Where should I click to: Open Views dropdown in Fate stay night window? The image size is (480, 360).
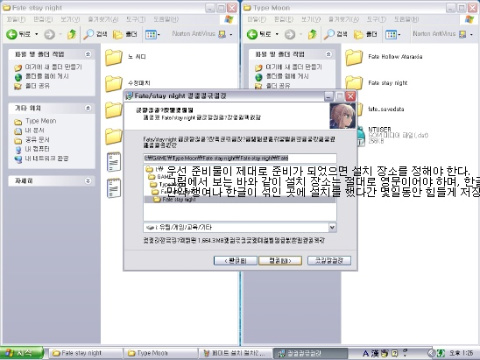153,34
